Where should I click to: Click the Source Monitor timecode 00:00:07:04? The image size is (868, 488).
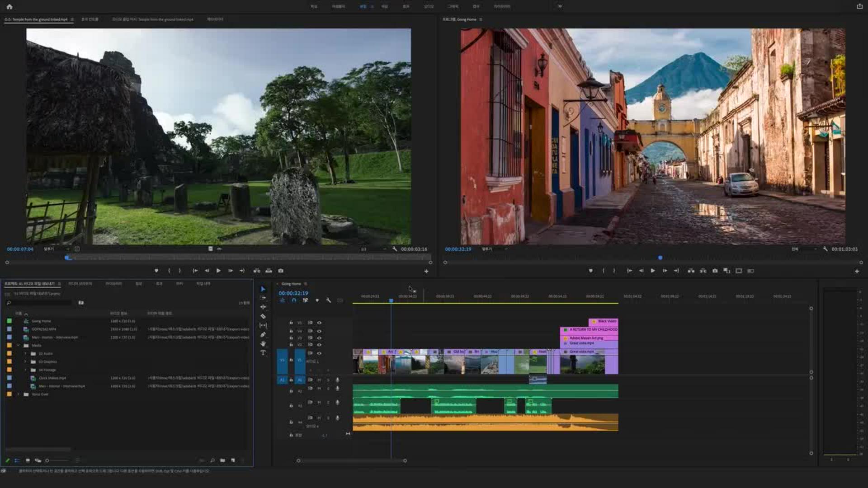20,249
